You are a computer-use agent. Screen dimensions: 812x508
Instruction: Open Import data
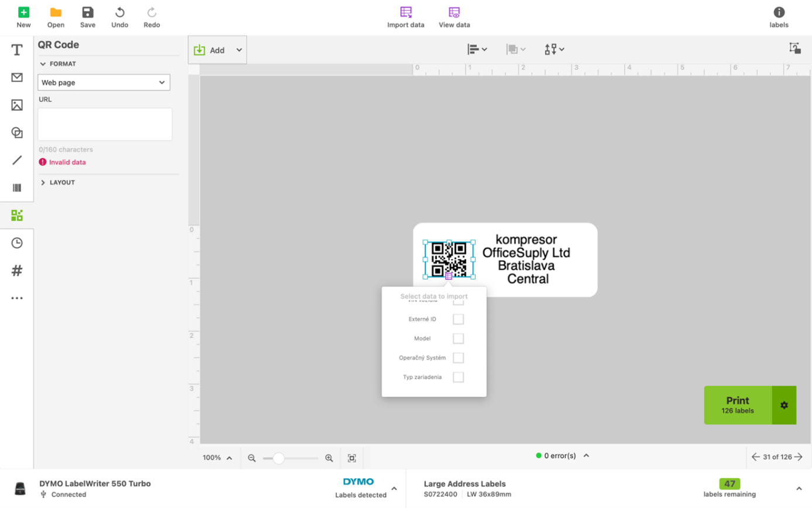405,17
